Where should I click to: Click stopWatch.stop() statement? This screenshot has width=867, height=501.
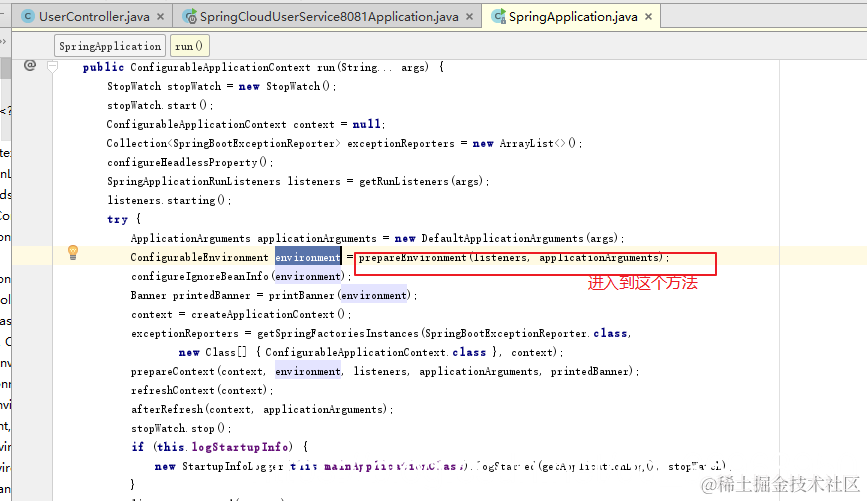click(x=181, y=428)
